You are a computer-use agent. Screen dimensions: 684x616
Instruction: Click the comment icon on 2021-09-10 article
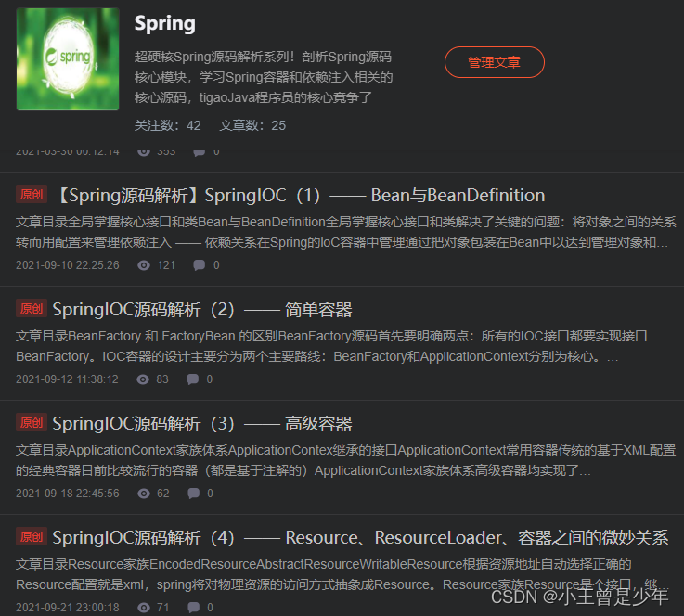coord(200,265)
